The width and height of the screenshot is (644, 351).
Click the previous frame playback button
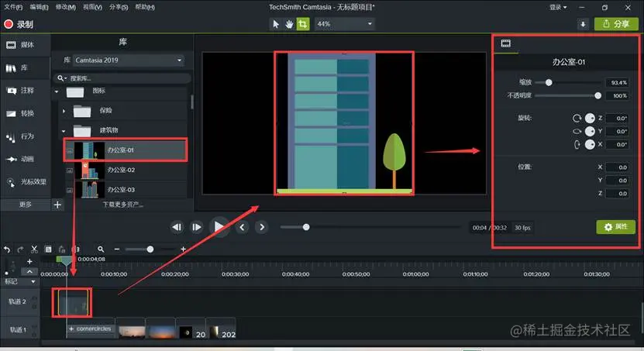click(177, 227)
